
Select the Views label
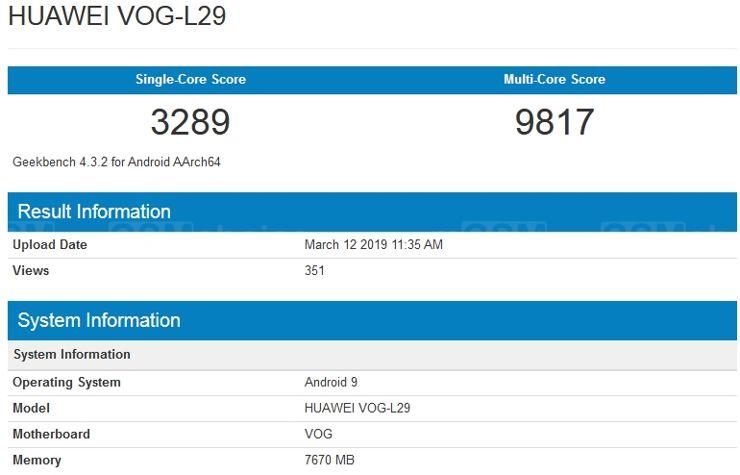click(31, 271)
